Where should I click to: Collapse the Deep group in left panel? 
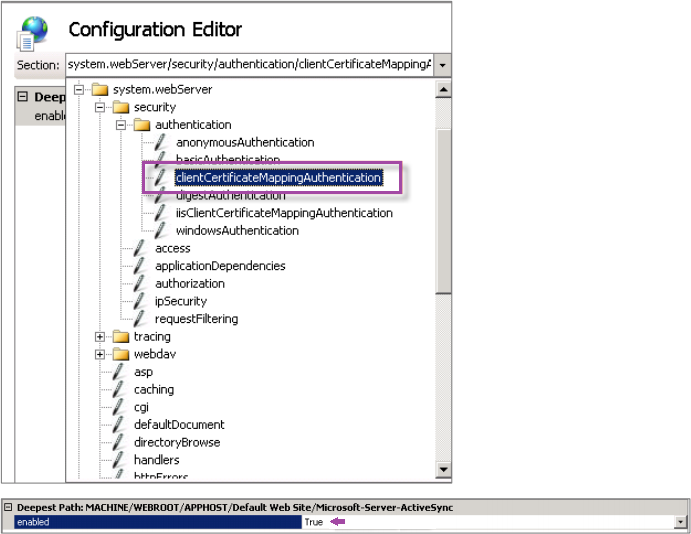click(22, 96)
